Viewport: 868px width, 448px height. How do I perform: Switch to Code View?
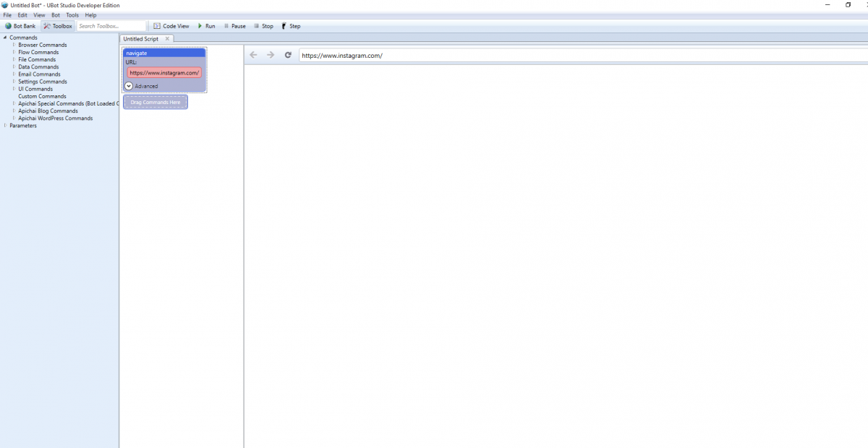click(x=171, y=26)
